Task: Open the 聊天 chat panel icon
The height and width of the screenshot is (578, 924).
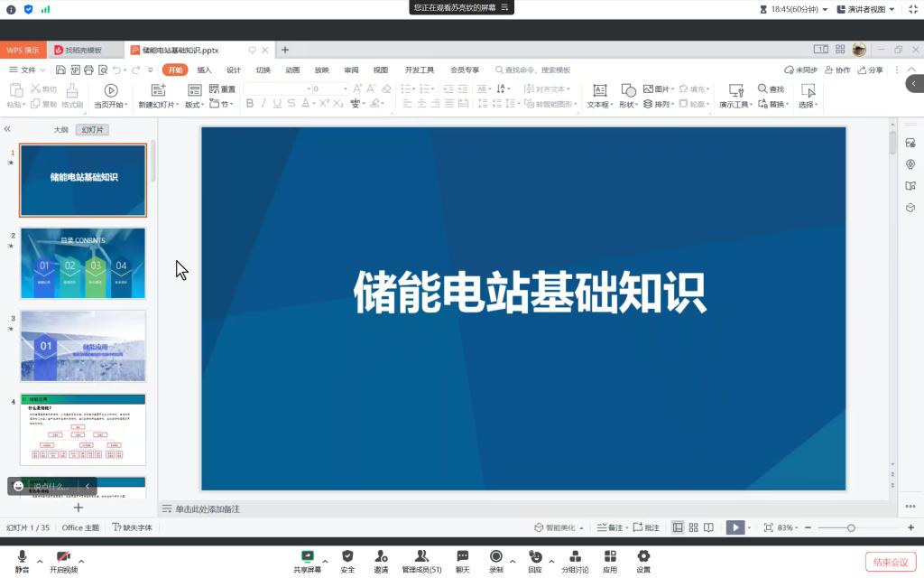Action: tap(462, 556)
